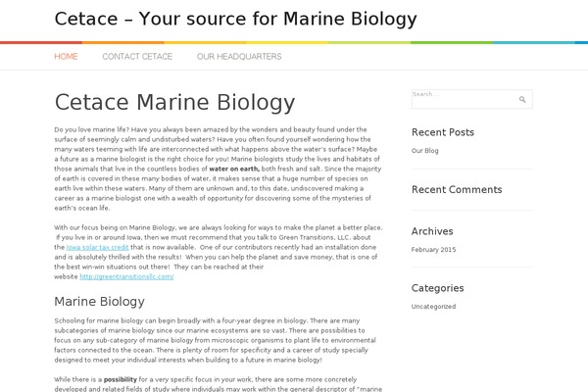Open the Our Blog recent post
The height and width of the screenshot is (392, 588).
[x=425, y=151]
